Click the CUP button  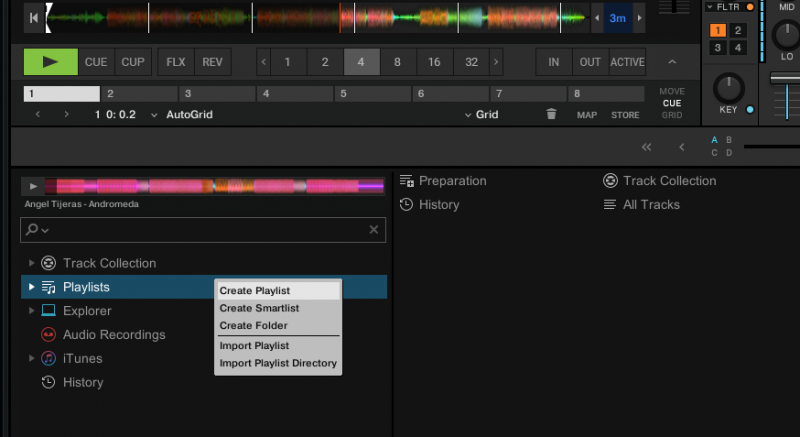[133, 62]
